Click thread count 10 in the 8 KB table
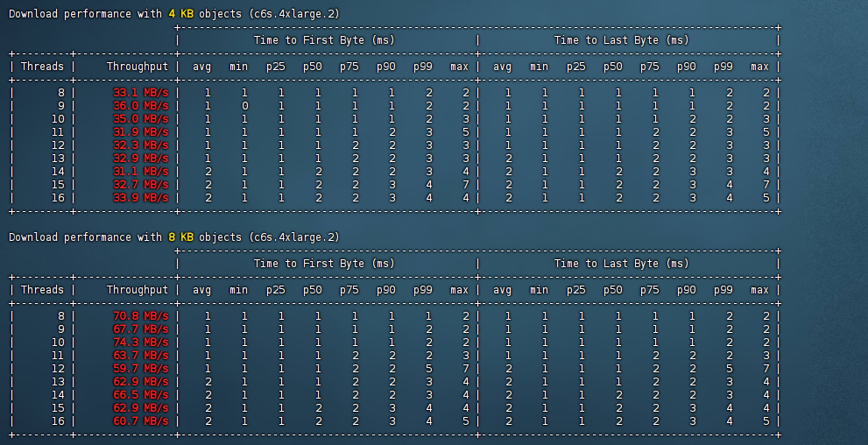Image resolution: width=868 pixels, height=445 pixels. click(58, 342)
